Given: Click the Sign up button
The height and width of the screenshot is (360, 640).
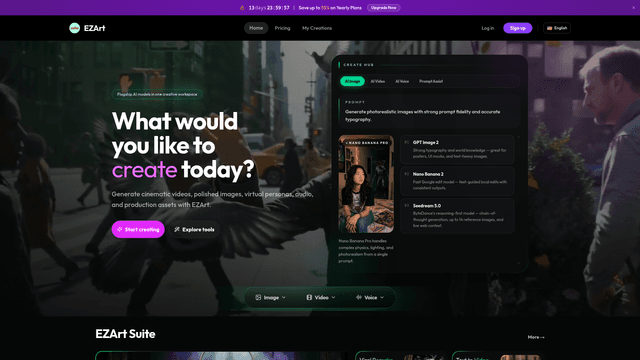Looking at the screenshot, I should tap(518, 28).
